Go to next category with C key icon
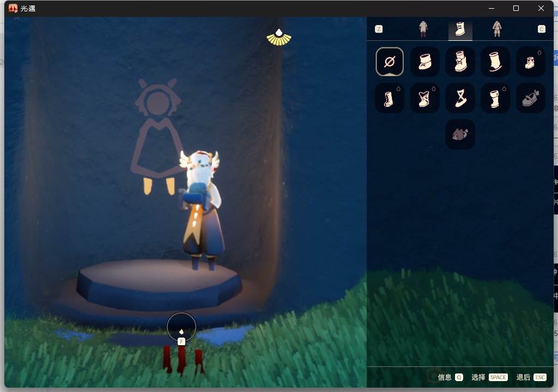This screenshot has width=558, height=392. tap(541, 29)
